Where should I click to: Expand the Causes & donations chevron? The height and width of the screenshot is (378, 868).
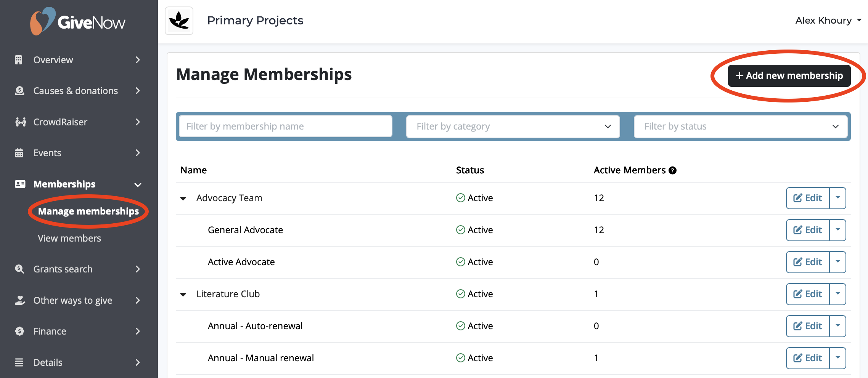pyautogui.click(x=138, y=91)
